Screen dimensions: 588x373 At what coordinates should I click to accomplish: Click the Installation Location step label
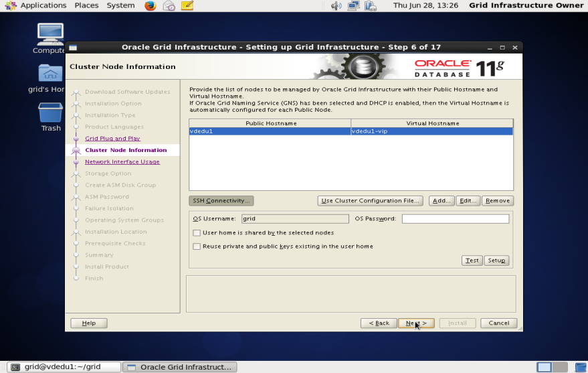(116, 232)
